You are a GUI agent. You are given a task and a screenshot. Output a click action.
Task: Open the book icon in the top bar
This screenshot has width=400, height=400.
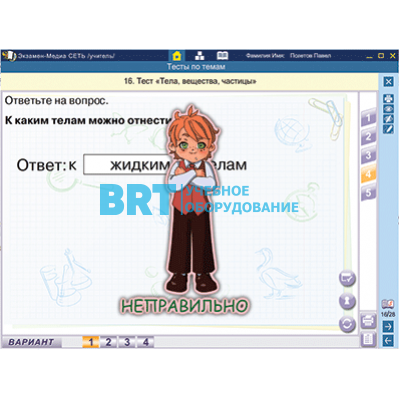coord(222,55)
